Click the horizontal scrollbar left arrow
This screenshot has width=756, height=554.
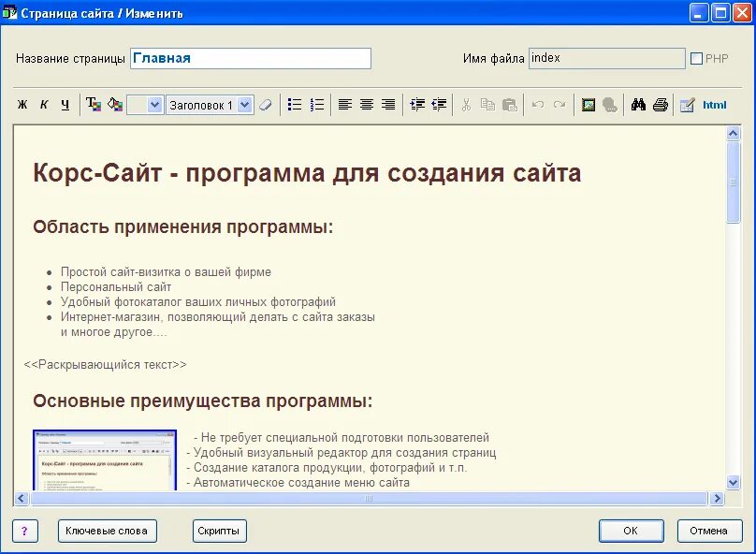pyautogui.click(x=22, y=499)
